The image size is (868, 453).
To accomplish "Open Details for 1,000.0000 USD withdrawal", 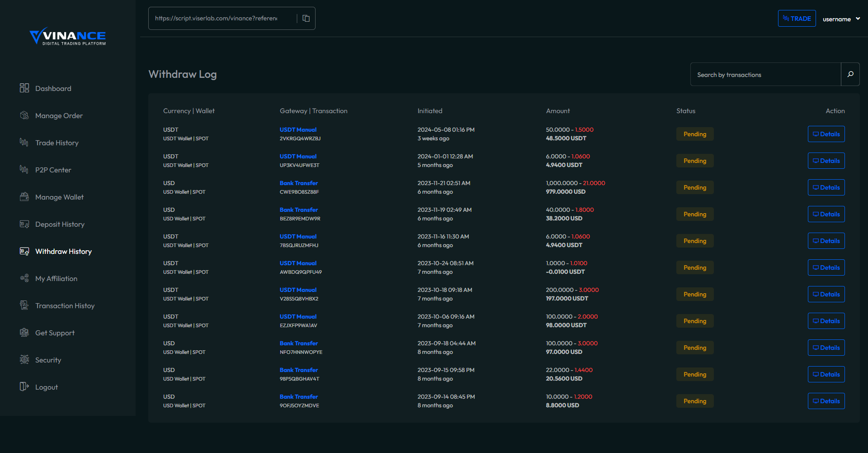I will point(826,187).
